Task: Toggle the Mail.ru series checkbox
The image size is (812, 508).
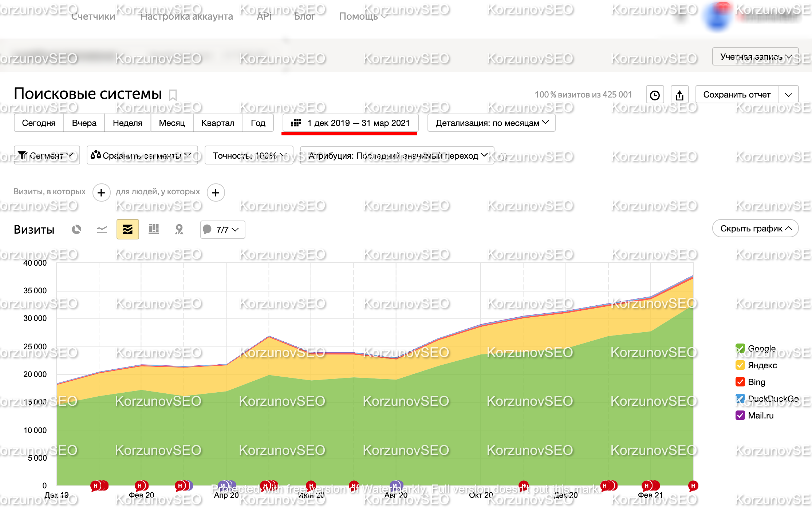Action: click(x=740, y=415)
